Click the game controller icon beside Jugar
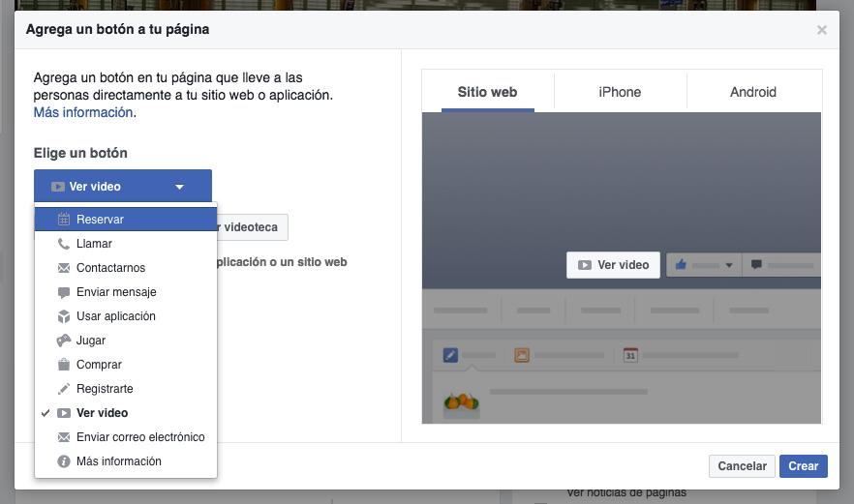The image size is (854, 504). (64, 341)
